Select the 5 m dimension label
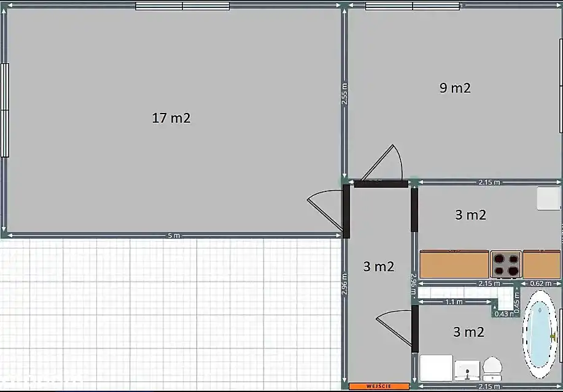The width and height of the screenshot is (563, 392). [174, 236]
